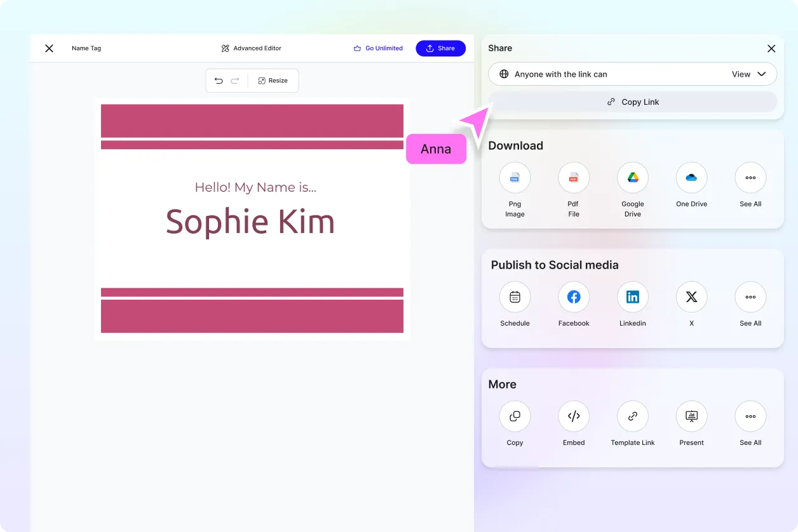Open the Schedule post icon
Viewport: 798px width, 532px height.
(515, 297)
